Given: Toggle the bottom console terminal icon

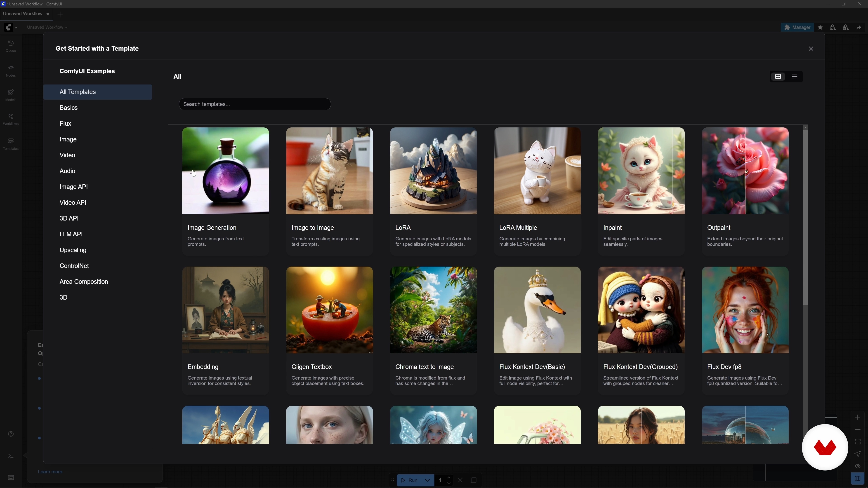Looking at the screenshot, I should (x=11, y=456).
